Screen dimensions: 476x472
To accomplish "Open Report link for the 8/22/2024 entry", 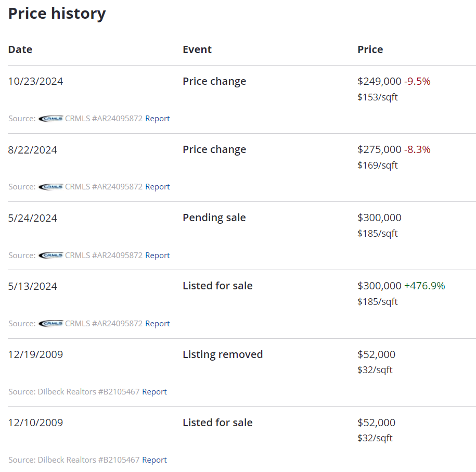I will pos(157,187).
